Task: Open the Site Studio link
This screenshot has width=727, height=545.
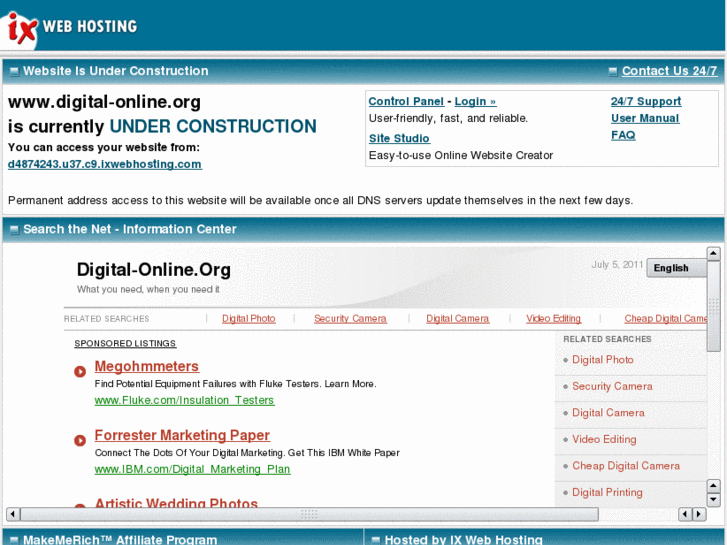Action: click(x=399, y=138)
